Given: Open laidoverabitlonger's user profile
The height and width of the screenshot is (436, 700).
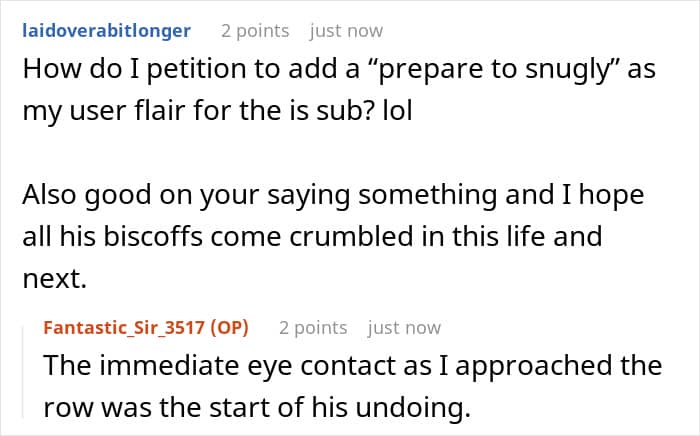Looking at the screenshot, I should coord(107,31).
